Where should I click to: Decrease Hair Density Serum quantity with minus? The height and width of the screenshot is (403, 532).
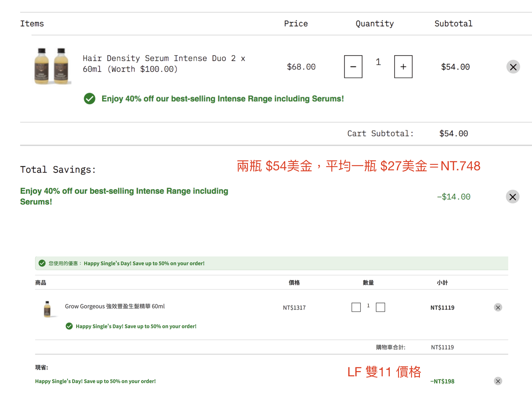pos(353,67)
